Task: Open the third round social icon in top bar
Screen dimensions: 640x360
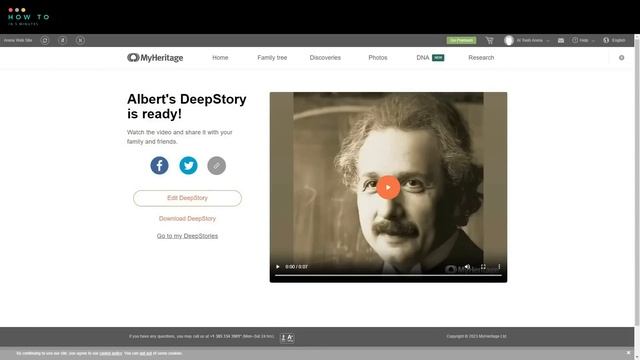Action: pos(80,40)
